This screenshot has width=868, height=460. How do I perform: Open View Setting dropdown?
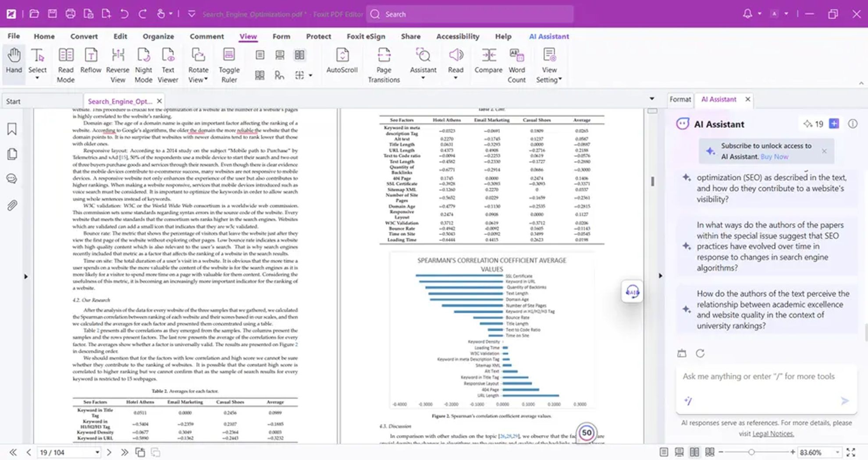coord(549,66)
